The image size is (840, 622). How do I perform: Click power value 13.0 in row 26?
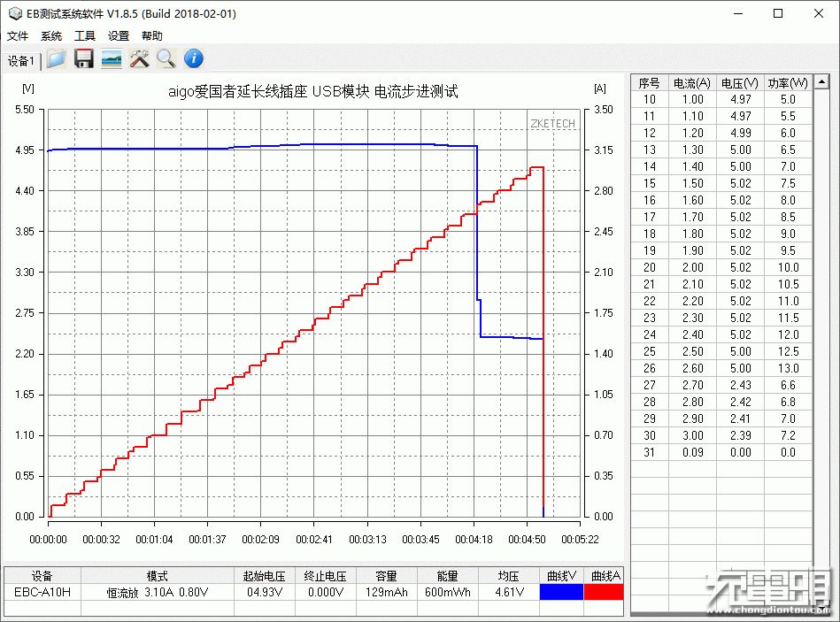788,368
